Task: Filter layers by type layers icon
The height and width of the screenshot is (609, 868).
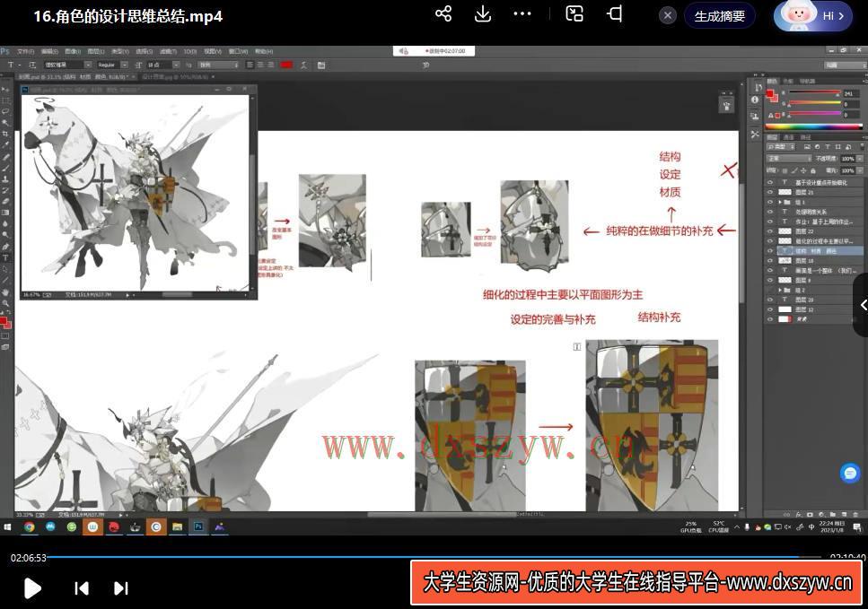Action: (x=827, y=146)
